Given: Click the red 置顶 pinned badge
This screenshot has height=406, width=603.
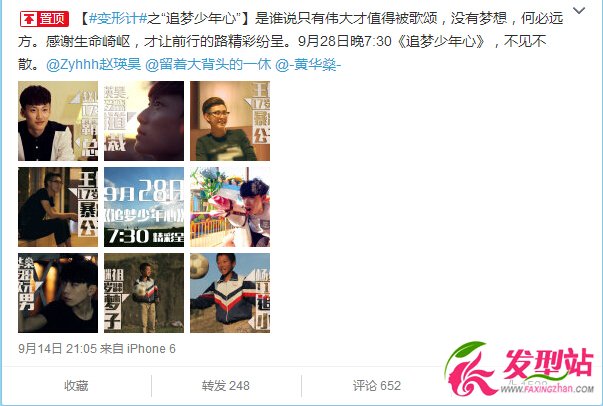Looking at the screenshot, I should point(44,18).
